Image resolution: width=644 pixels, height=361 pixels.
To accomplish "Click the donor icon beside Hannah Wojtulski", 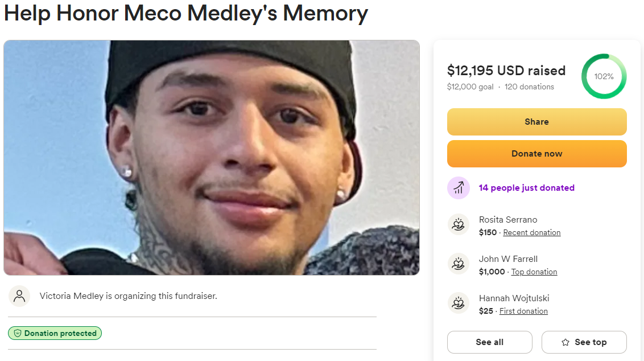I will click(459, 303).
